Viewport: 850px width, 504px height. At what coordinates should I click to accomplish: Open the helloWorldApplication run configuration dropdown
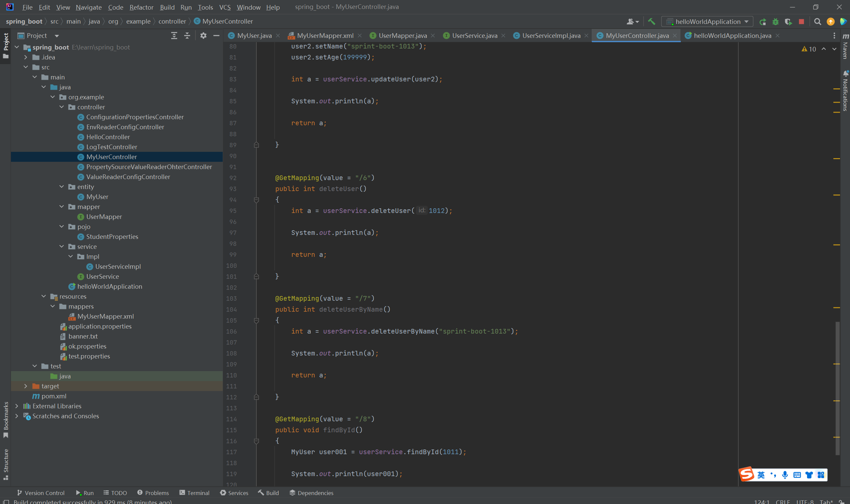click(x=708, y=22)
